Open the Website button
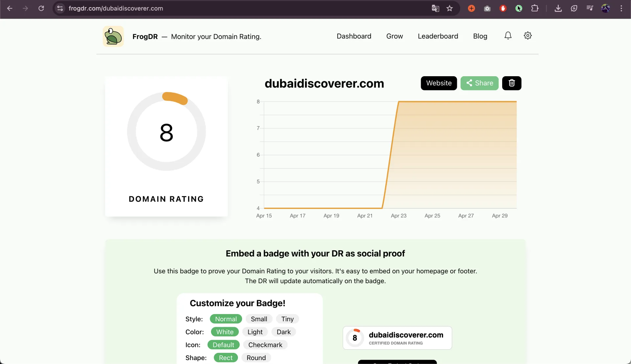The image size is (631, 364). 439,83
